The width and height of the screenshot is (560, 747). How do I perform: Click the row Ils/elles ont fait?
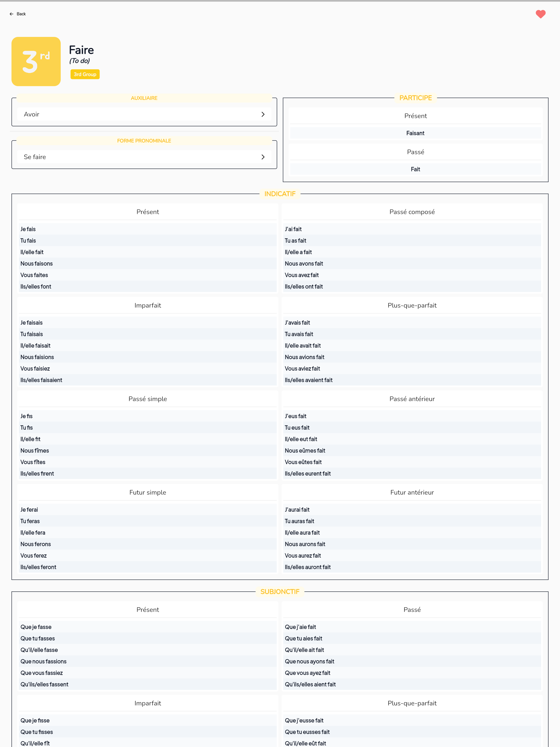coord(412,286)
